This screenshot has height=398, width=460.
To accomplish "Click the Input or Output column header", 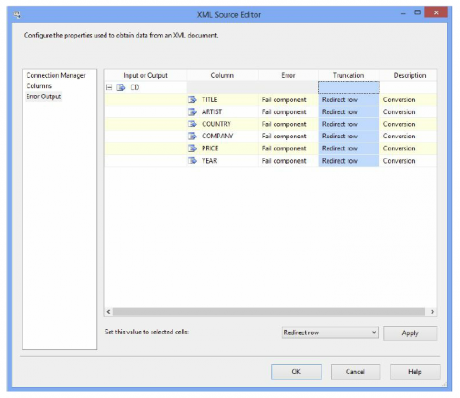I will tap(145, 75).
